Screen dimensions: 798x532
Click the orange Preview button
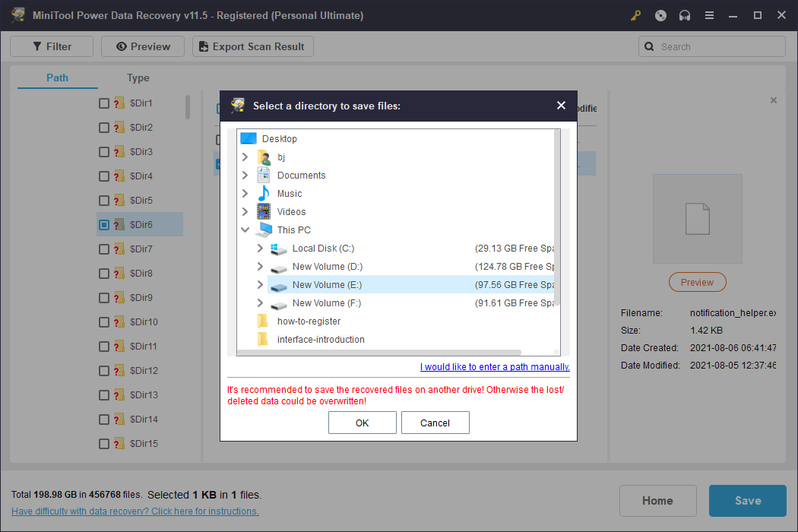click(697, 282)
